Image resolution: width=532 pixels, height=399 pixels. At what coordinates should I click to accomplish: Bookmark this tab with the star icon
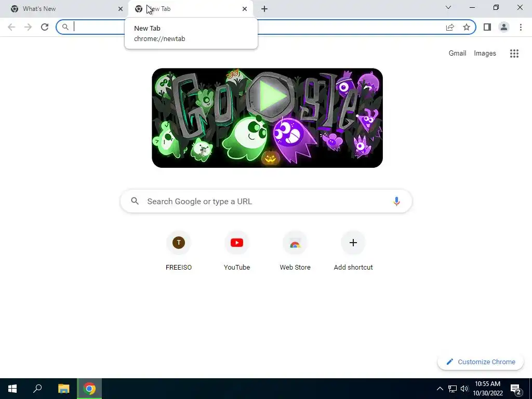coord(467,27)
